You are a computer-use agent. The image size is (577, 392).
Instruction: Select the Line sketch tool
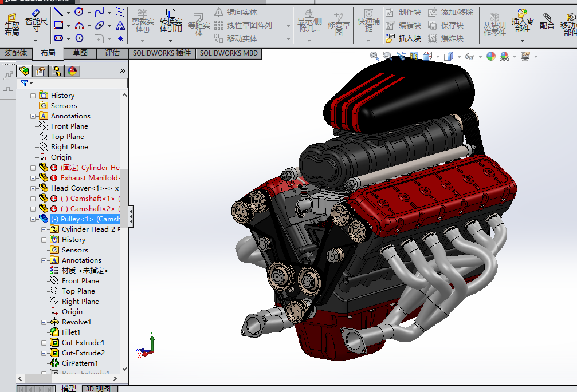click(x=58, y=11)
